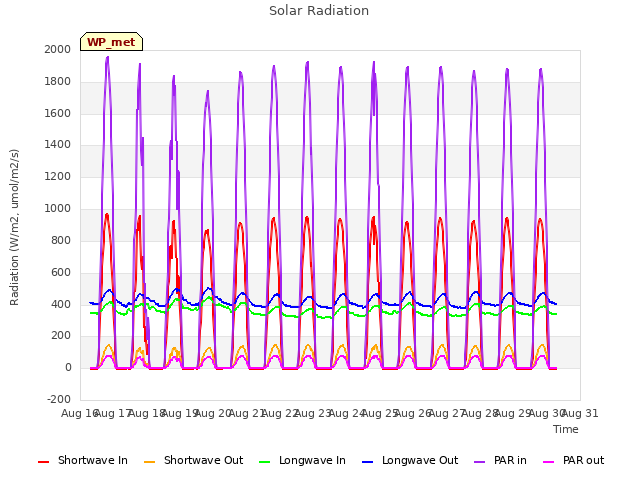Image resolution: width=640 pixels, height=480 pixels.
Task: Toggle the PAR out legend entry
Action: pos(573,460)
